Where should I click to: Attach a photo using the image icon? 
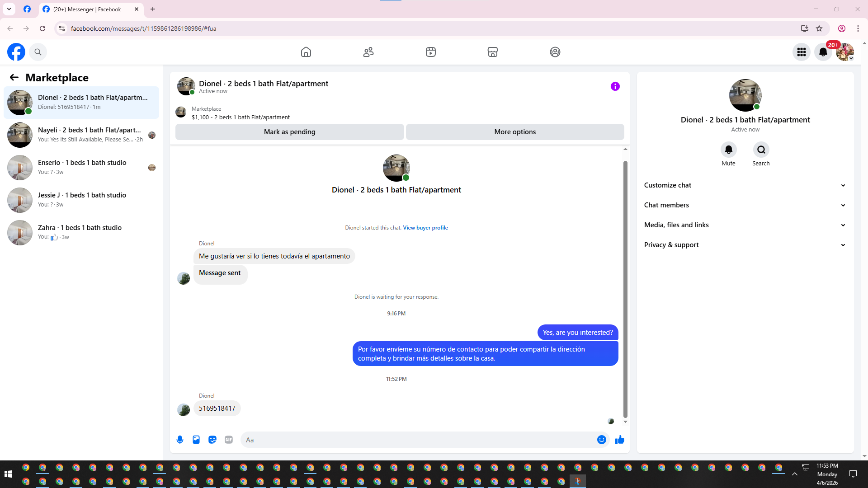[x=196, y=440]
